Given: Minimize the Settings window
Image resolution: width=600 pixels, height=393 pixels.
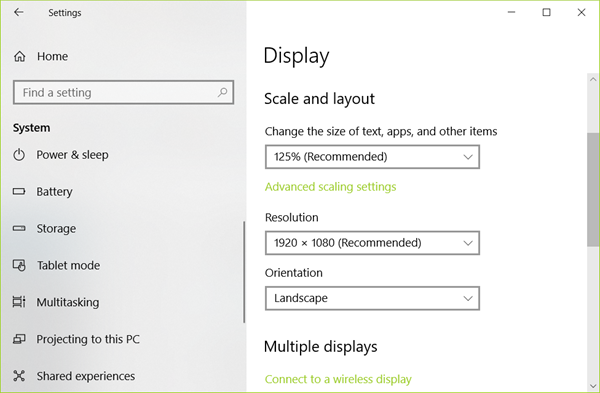Looking at the screenshot, I should (x=511, y=12).
